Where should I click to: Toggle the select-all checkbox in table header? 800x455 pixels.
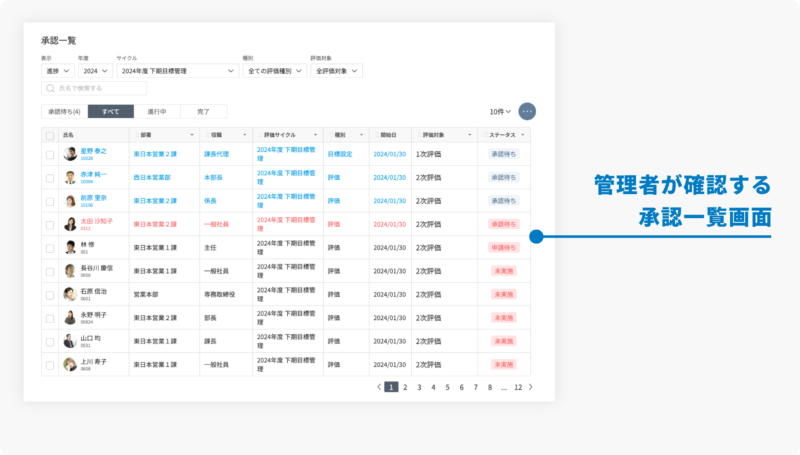(x=50, y=136)
